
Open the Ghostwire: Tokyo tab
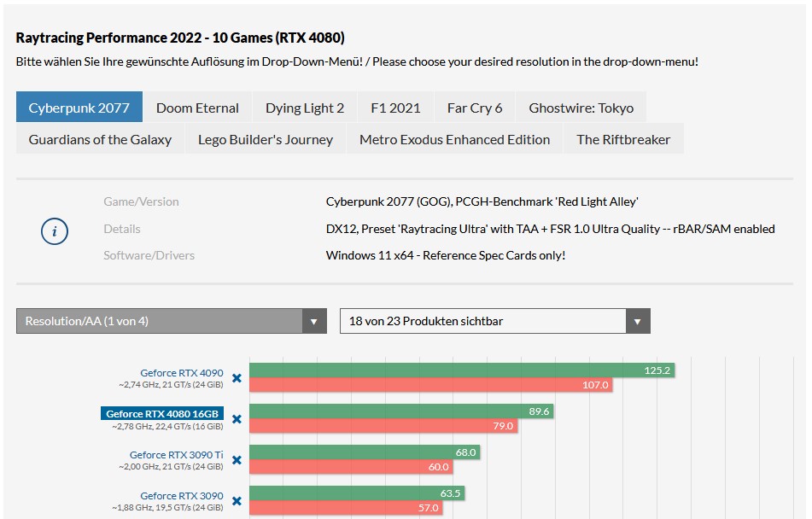(581, 108)
